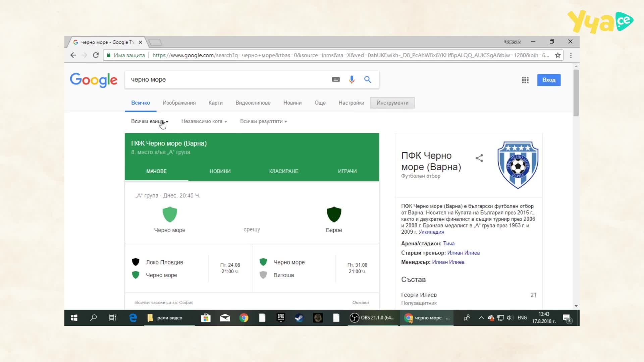The width and height of the screenshot is (644, 362).
Task: Click the Отзиви feedback link
Action: tap(361, 303)
